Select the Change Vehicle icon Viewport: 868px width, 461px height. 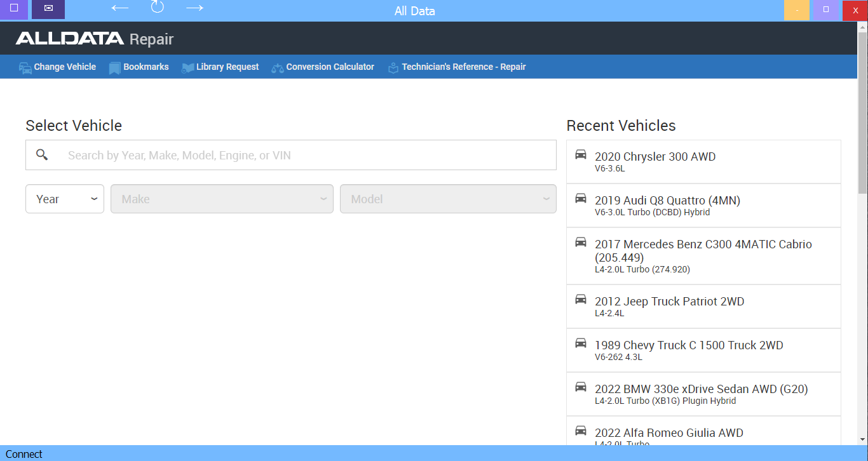pos(25,67)
